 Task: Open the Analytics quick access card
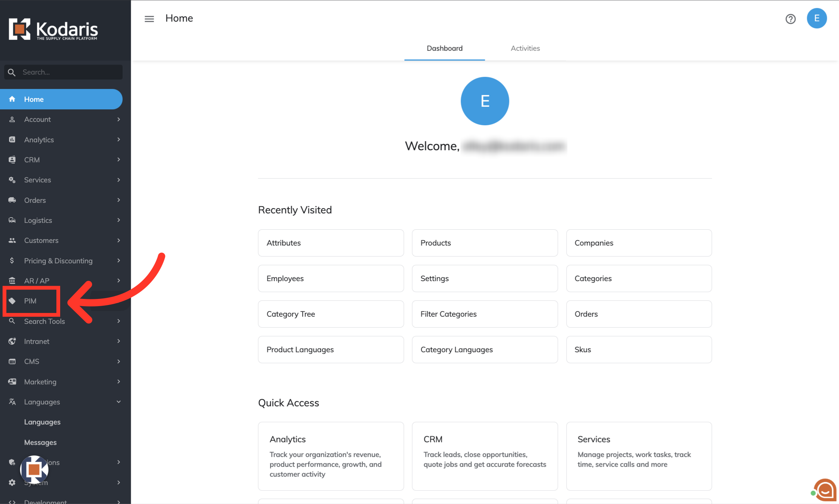[330, 456]
